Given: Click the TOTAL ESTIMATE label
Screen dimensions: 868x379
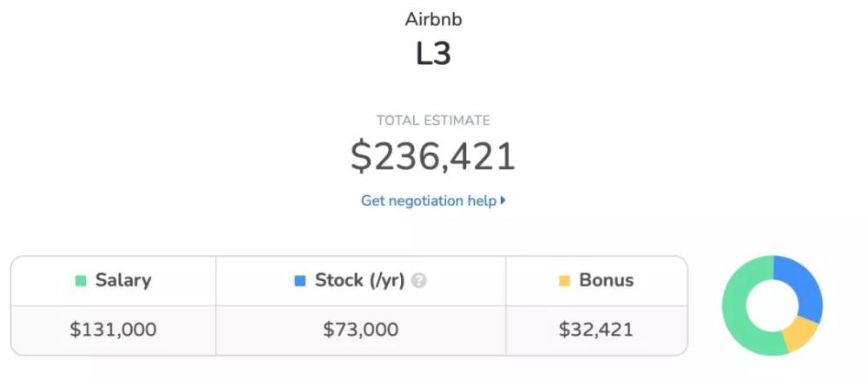Looking at the screenshot, I should pyautogui.click(x=433, y=120).
